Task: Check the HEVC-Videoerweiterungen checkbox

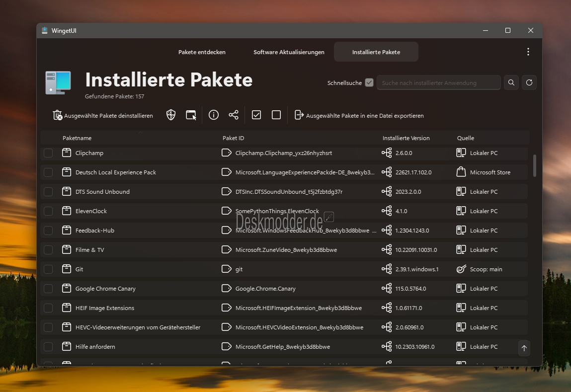Action: (x=48, y=327)
